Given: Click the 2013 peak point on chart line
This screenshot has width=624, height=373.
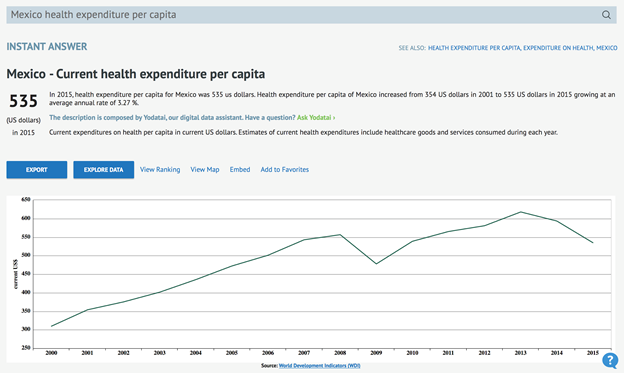Looking at the screenshot, I should click(521, 212).
